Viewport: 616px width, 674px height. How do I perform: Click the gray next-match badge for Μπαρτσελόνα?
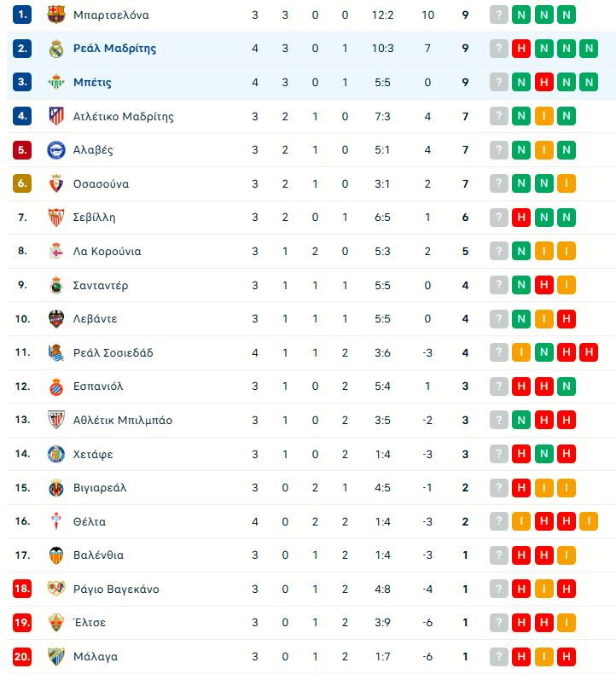tap(498, 15)
